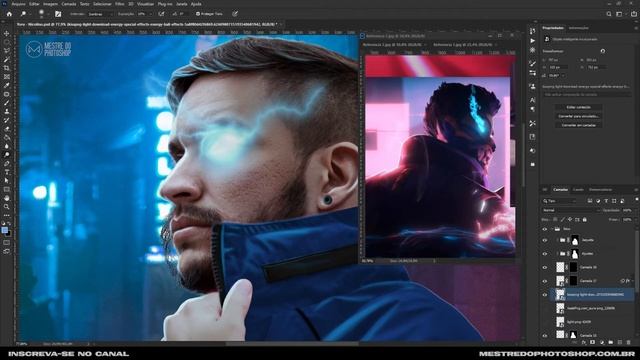The width and height of the screenshot is (640, 360).
Task: Click the search icon at top right
Action: [609, 14]
